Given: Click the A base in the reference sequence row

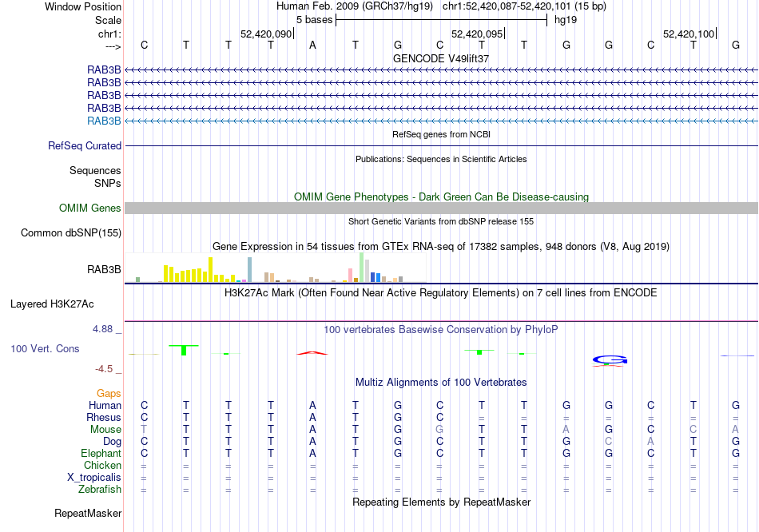Looking at the screenshot, I should 312,45.
